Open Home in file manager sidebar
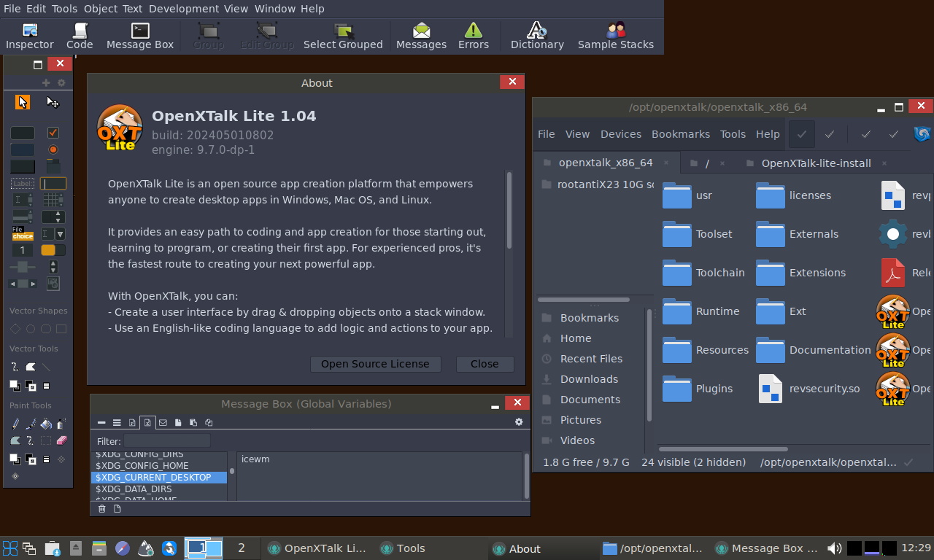 (x=576, y=338)
